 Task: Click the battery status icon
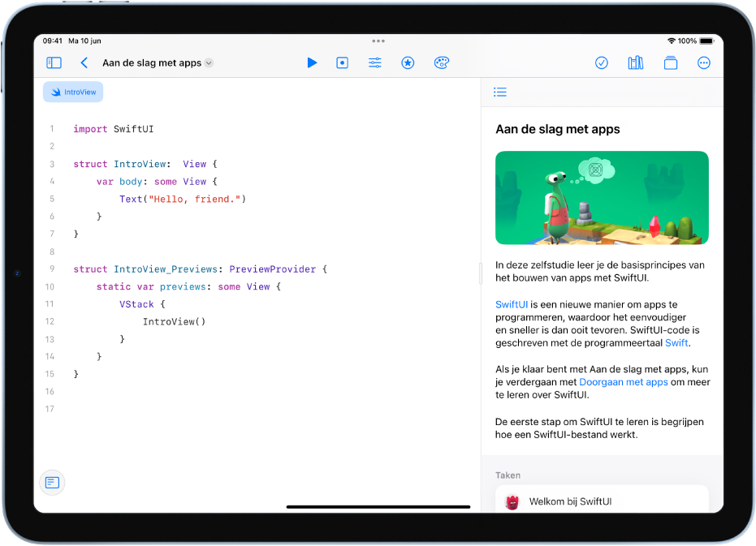pos(706,41)
